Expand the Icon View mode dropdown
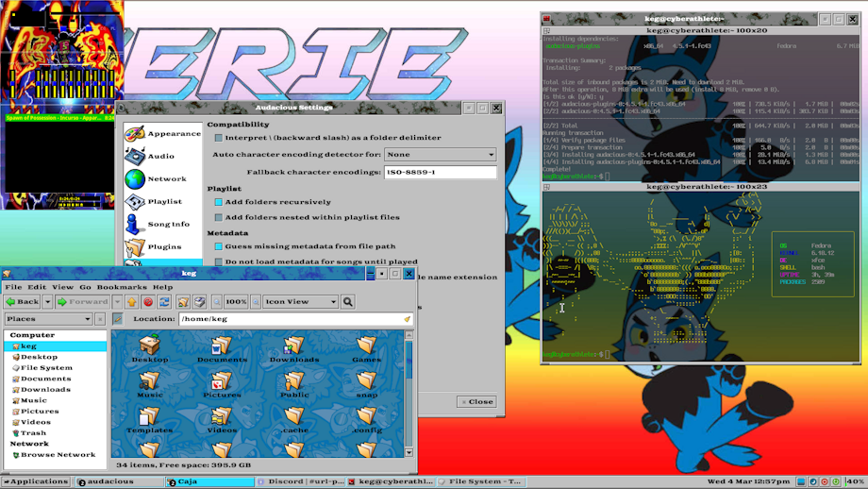This screenshot has height=489, width=868. (299, 302)
